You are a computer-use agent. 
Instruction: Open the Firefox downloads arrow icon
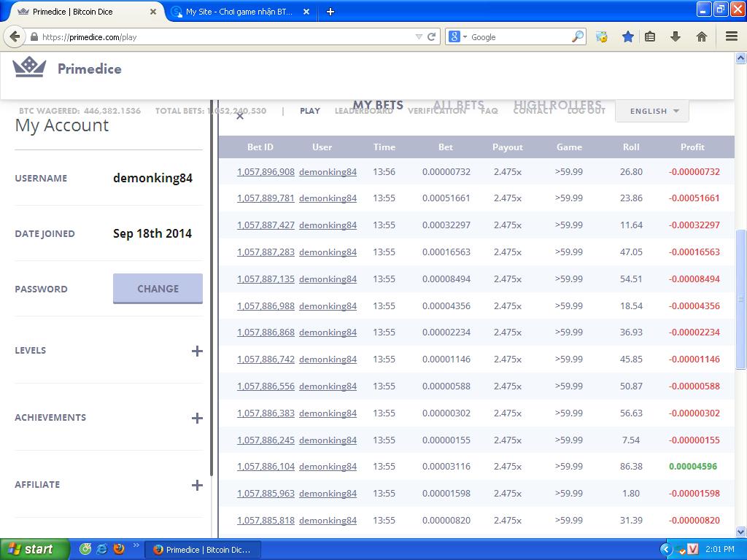[x=676, y=36]
